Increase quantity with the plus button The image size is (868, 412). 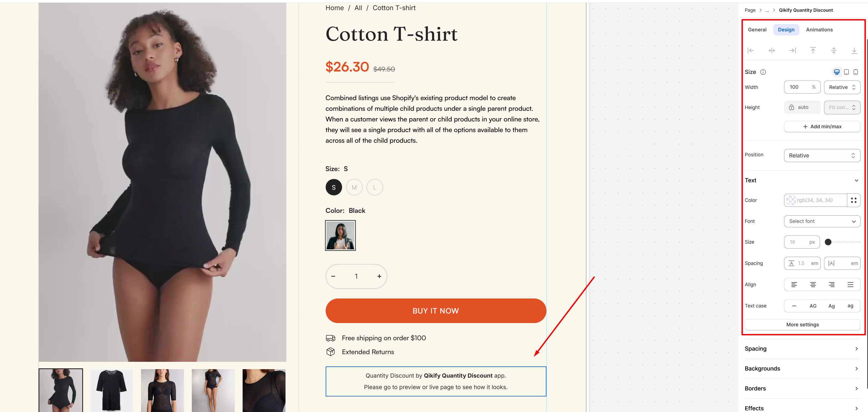coord(379,276)
